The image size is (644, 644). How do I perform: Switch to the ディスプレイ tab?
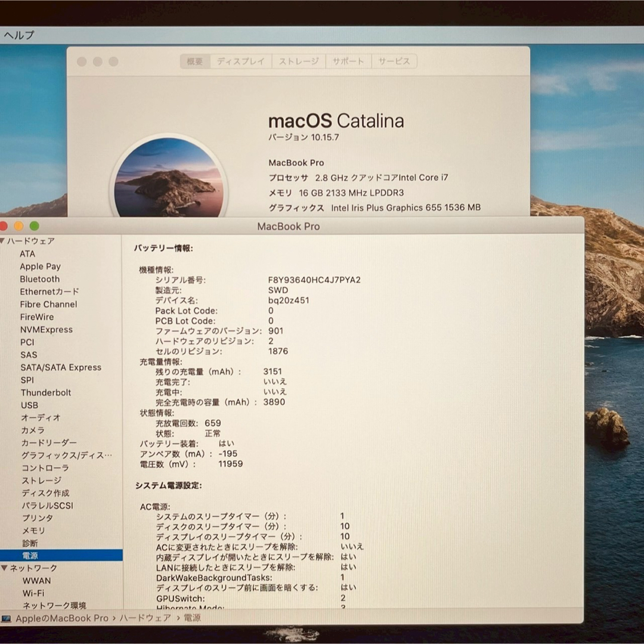point(241,61)
